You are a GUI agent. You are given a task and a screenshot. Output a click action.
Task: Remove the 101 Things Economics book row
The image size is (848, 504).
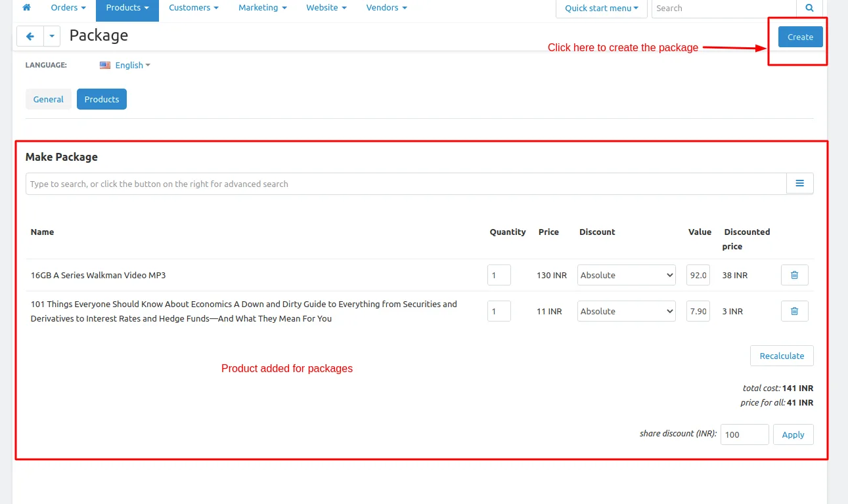(x=794, y=311)
